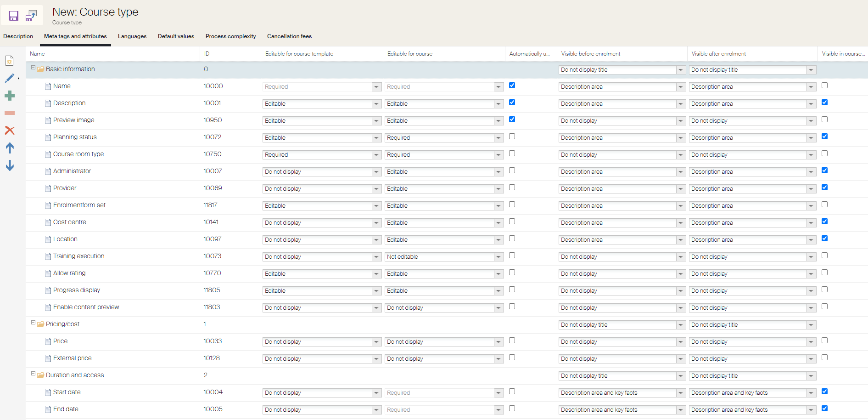Collapse the Basic information group
Screen dimensions: 868x420
pos(32,67)
